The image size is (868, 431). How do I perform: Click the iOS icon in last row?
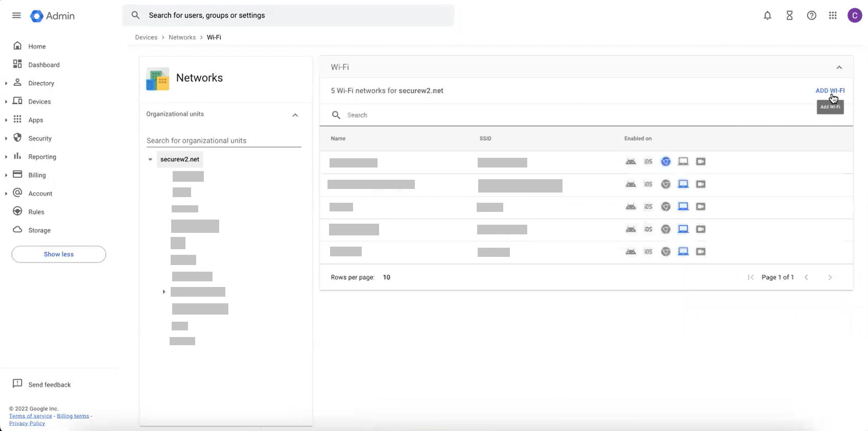tap(648, 252)
